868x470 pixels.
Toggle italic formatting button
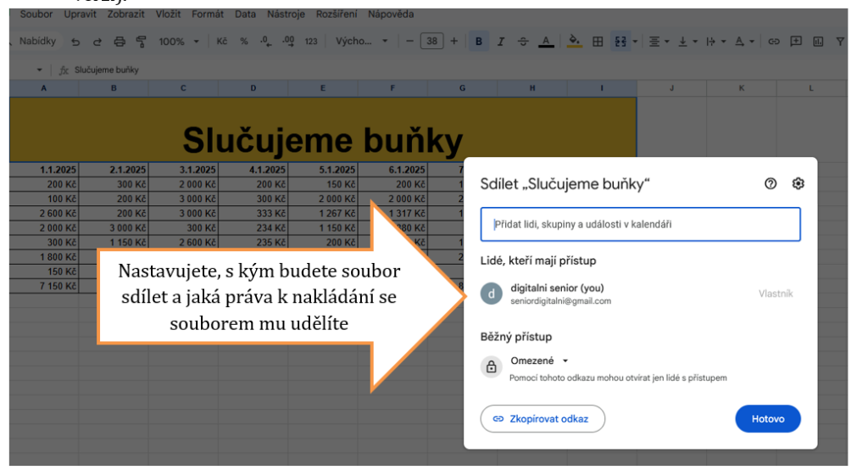click(x=501, y=42)
